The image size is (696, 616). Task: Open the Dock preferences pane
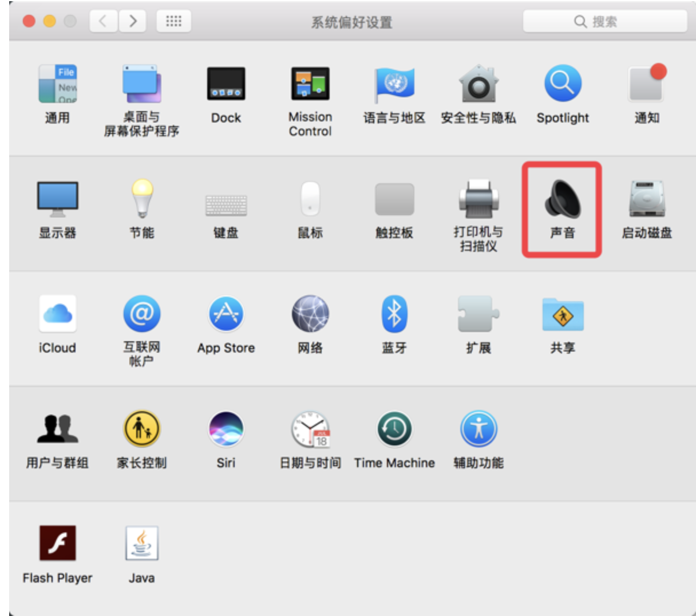pos(226,84)
